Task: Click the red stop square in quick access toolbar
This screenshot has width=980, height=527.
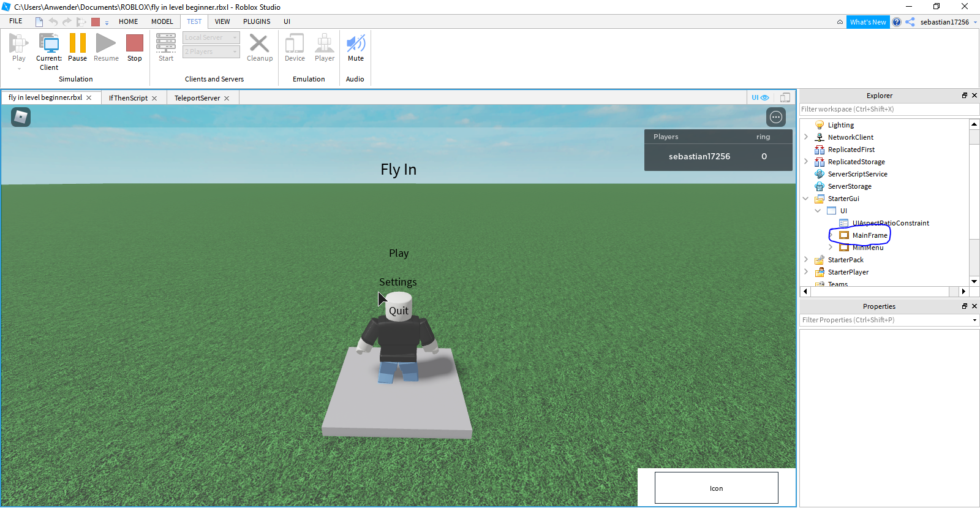Action: pos(96,22)
